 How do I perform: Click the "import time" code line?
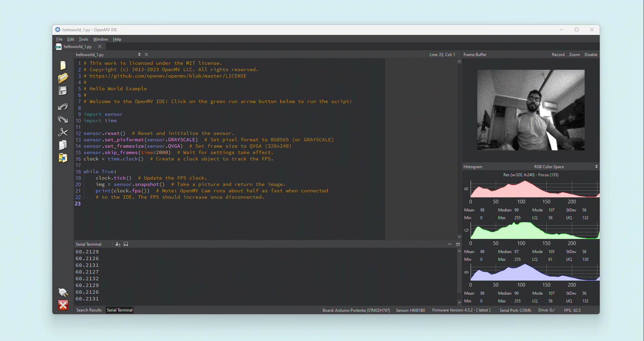tap(100, 121)
